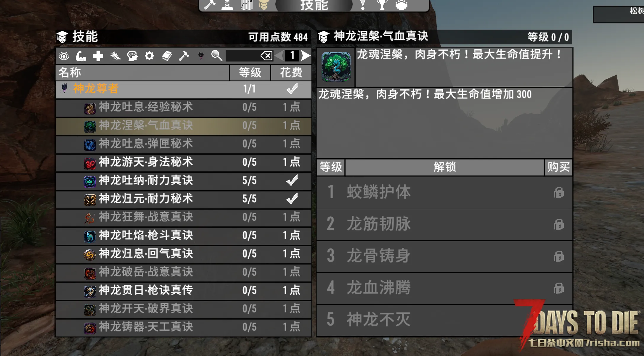Show all skills with the eye filter icon

(x=64, y=56)
